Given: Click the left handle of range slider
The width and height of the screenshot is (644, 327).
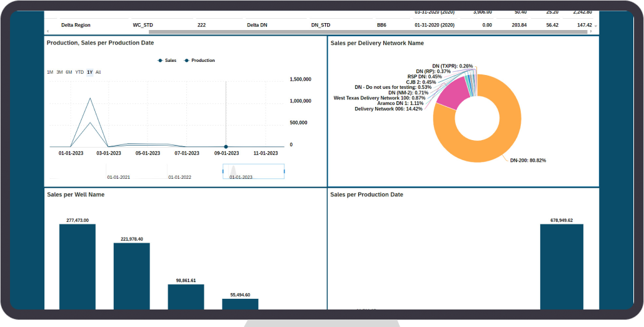Looking at the screenshot, I should [x=223, y=171].
